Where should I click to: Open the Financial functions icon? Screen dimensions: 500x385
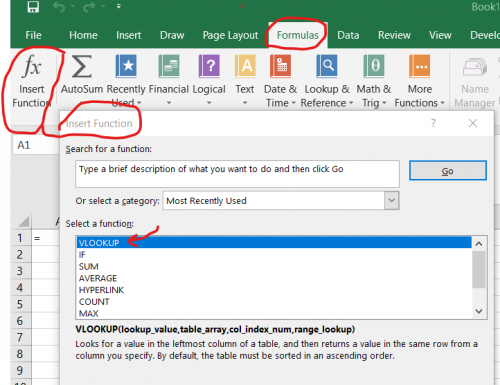[x=169, y=66]
